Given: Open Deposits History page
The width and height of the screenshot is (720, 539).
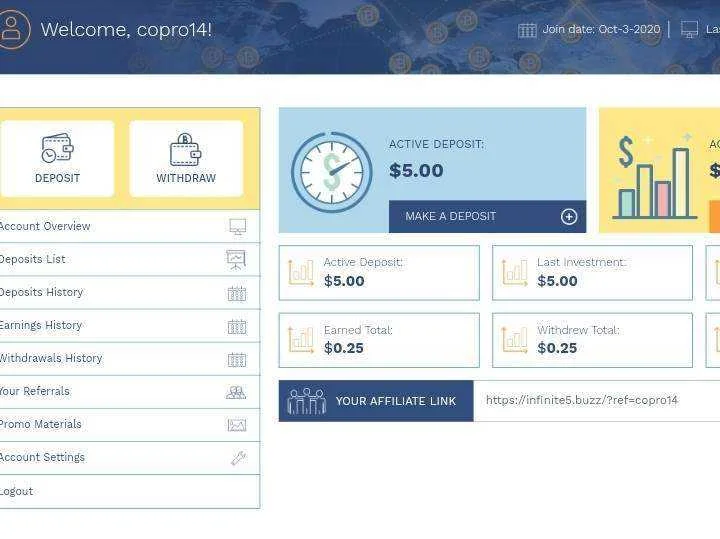Looking at the screenshot, I should pyautogui.click(x=129, y=292).
